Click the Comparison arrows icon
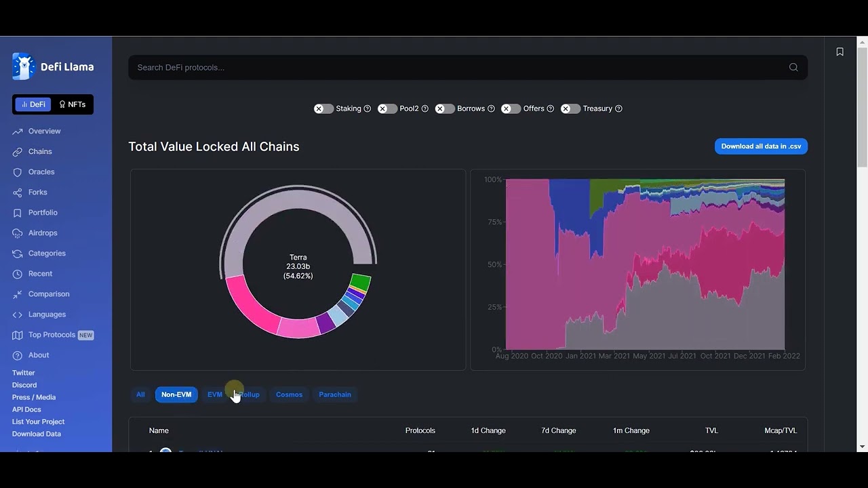This screenshot has height=488, width=868. [x=18, y=294]
